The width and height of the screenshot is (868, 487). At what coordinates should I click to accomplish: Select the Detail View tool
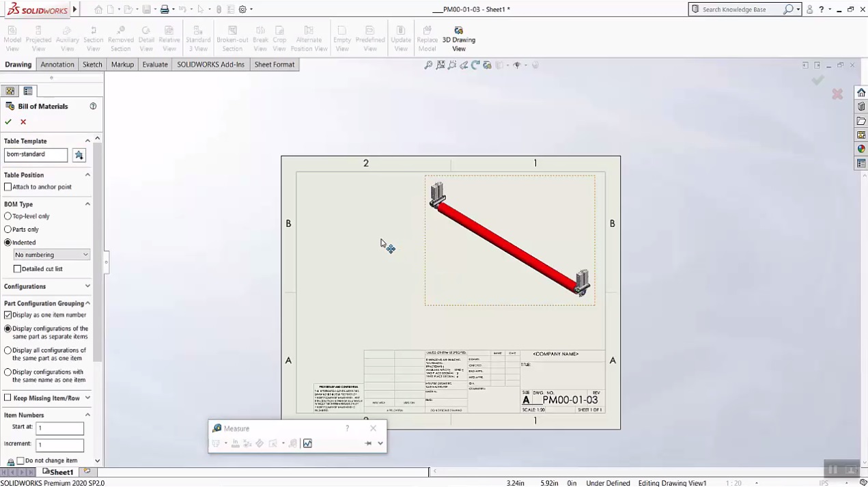click(x=146, y=39)
